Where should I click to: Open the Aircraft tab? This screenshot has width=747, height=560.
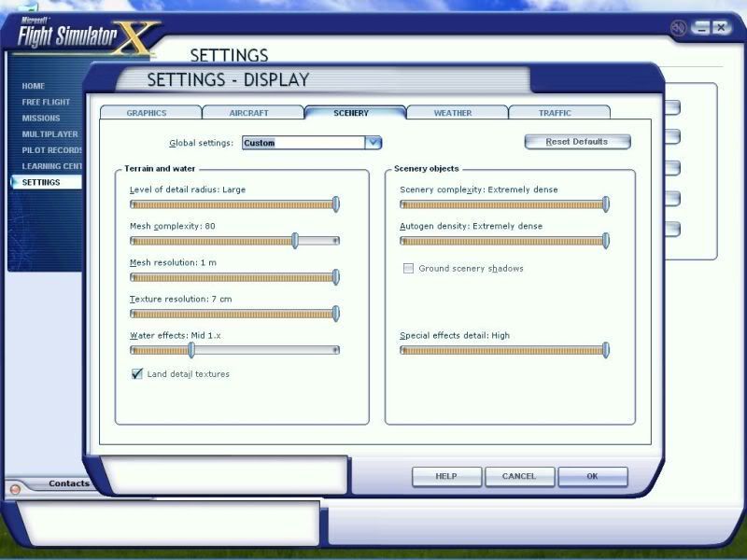[x=249, y=113]
